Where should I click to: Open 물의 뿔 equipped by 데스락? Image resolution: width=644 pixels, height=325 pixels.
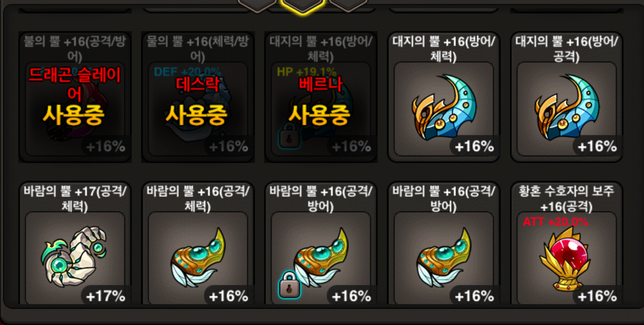tap(198, 97)
